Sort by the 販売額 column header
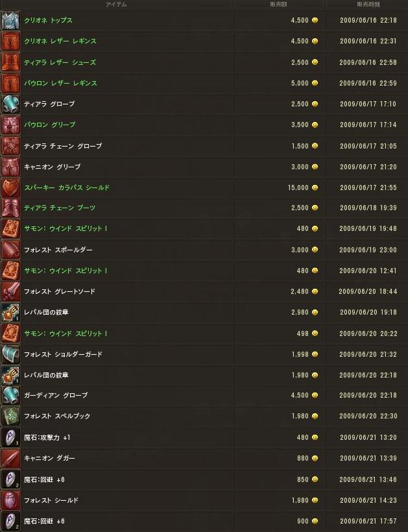Image resolution: width=408 pixels, height=532 pixels. pos(278,5)
